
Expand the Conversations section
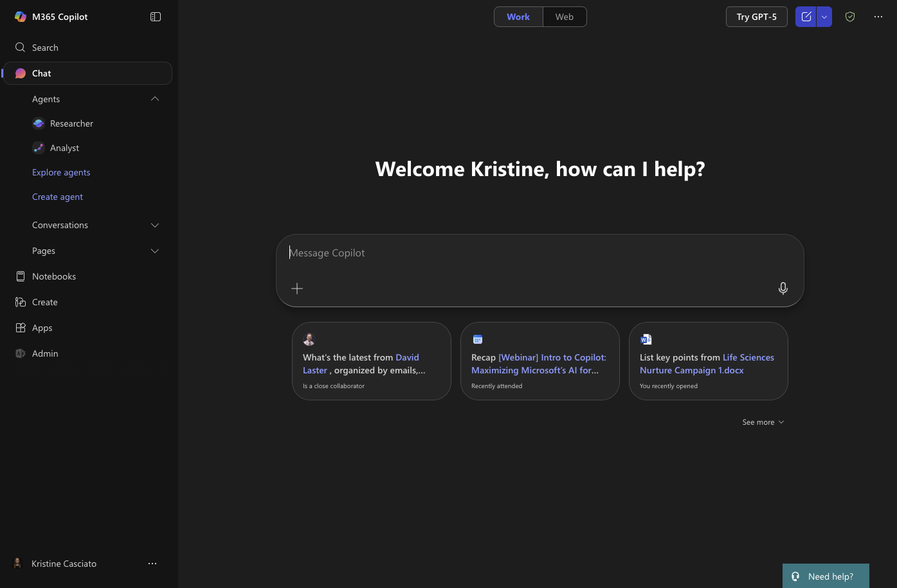coord(155,225)
